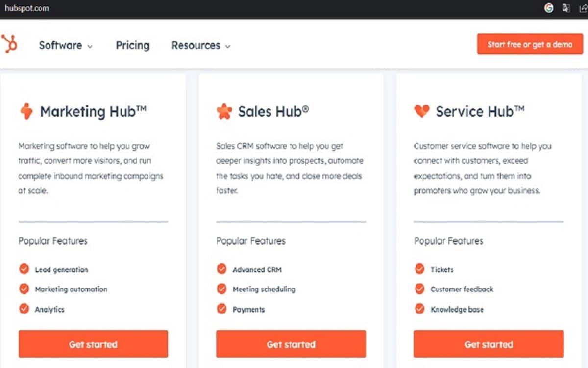Get started with Service Hub
Screen dimensions: 588x368
point(489,344)
